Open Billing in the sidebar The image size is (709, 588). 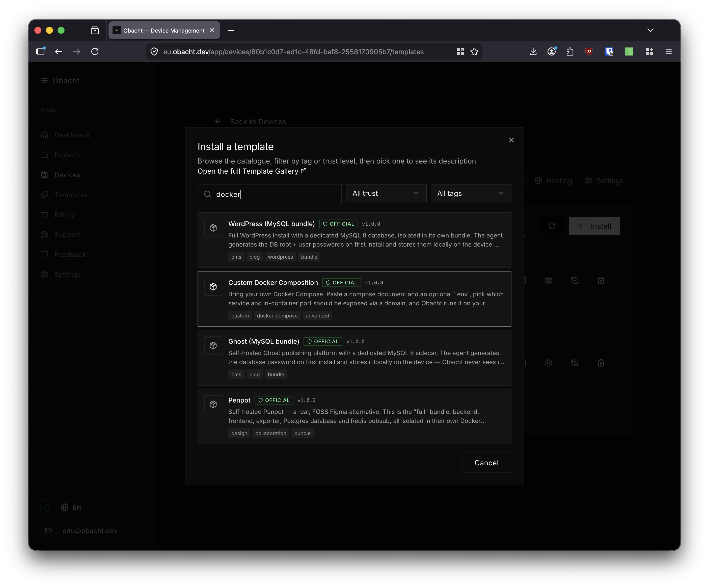57,215
